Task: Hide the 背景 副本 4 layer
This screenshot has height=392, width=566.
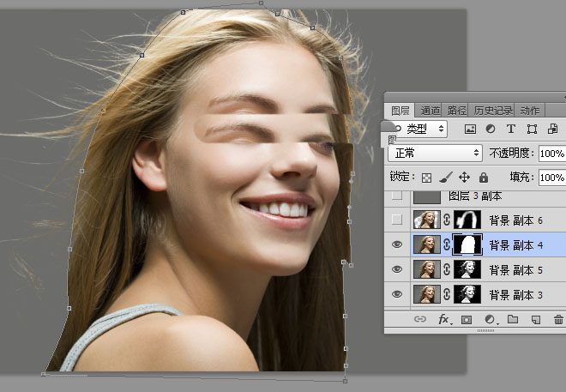Action: point(396,244)
